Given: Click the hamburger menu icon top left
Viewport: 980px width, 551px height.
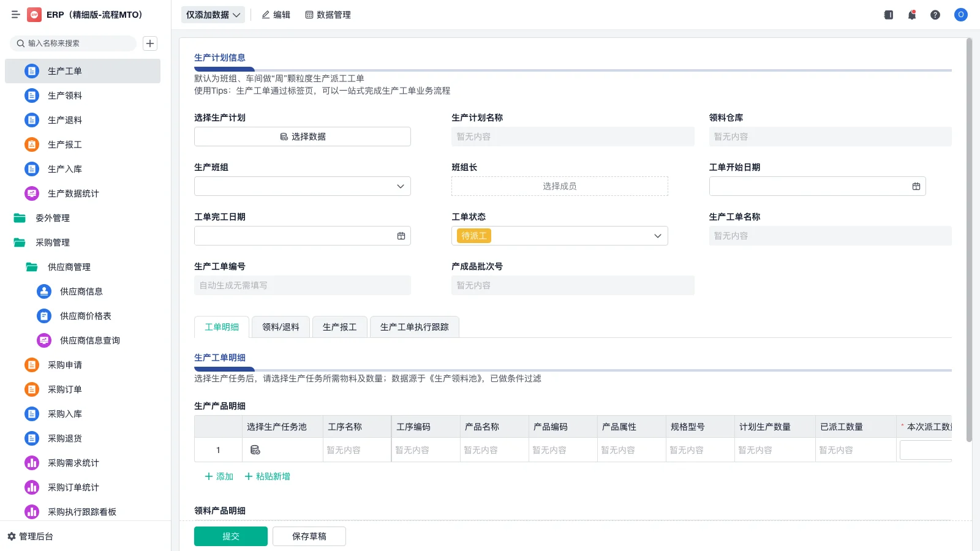Looking at the screenshot, I should tap(16, 15).
